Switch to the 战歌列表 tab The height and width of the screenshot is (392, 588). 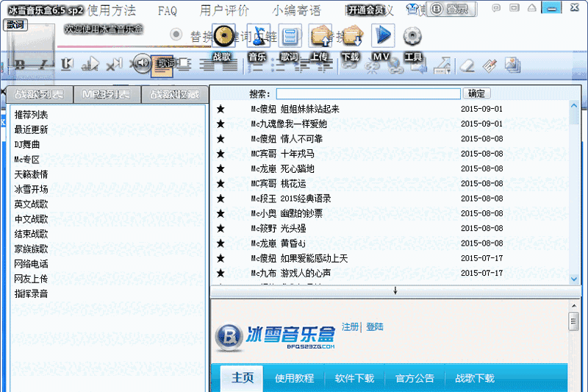40,94
